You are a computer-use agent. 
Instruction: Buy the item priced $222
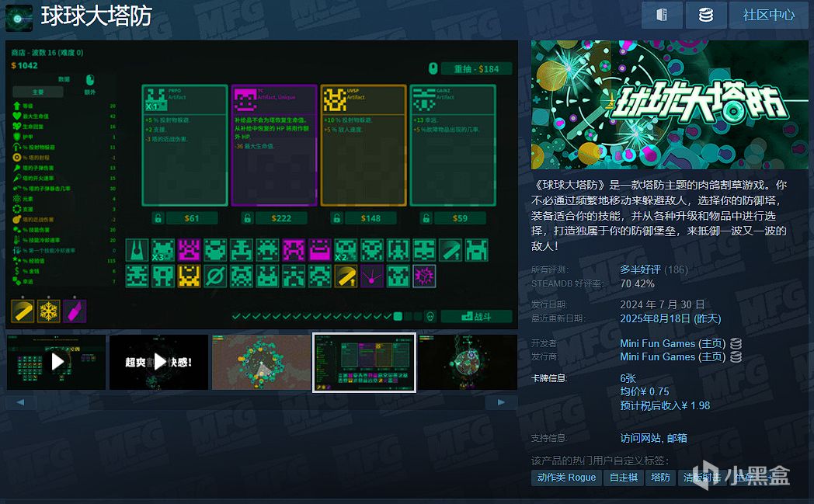281,218
